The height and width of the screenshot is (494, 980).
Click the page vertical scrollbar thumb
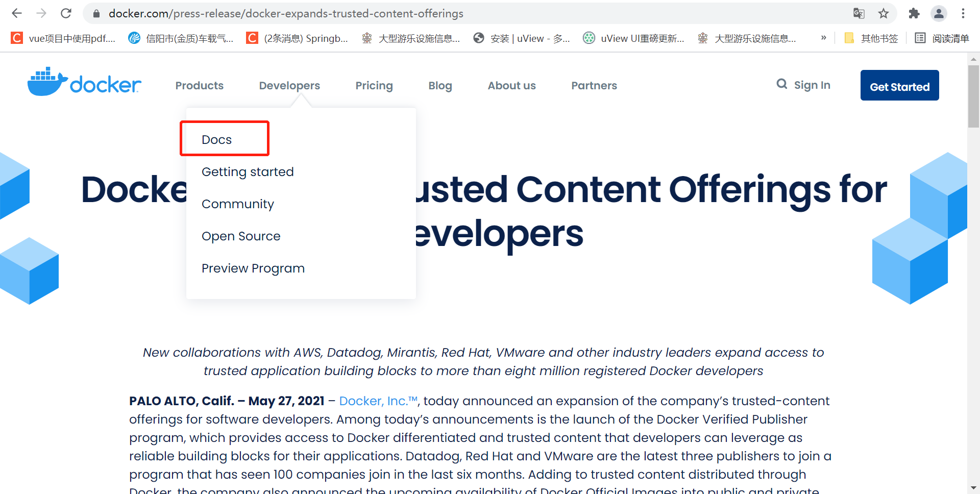(973, 96)
